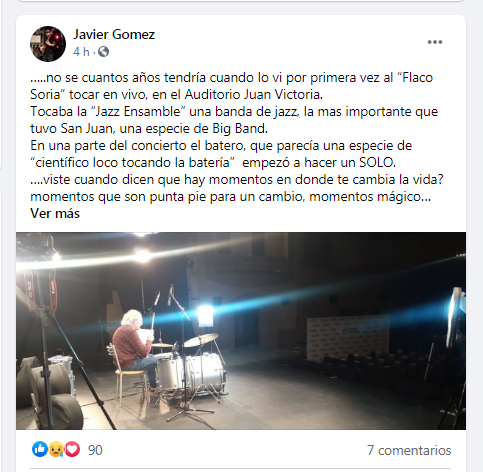Click the sponsor backdrop banner in the photo
483x472 pixels.
coord(348,337)
